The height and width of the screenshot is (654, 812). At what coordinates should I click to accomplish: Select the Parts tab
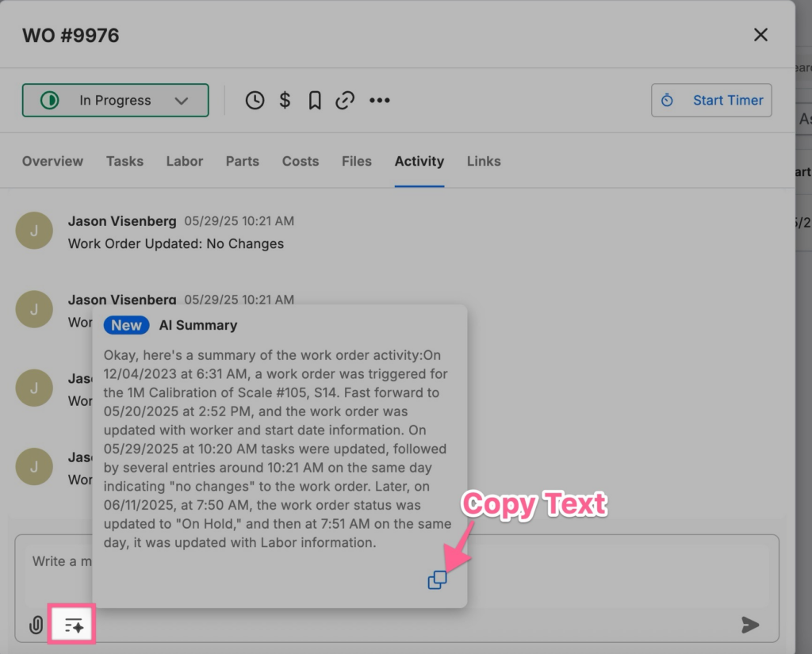pyautogui.click(x=242, y=161)
